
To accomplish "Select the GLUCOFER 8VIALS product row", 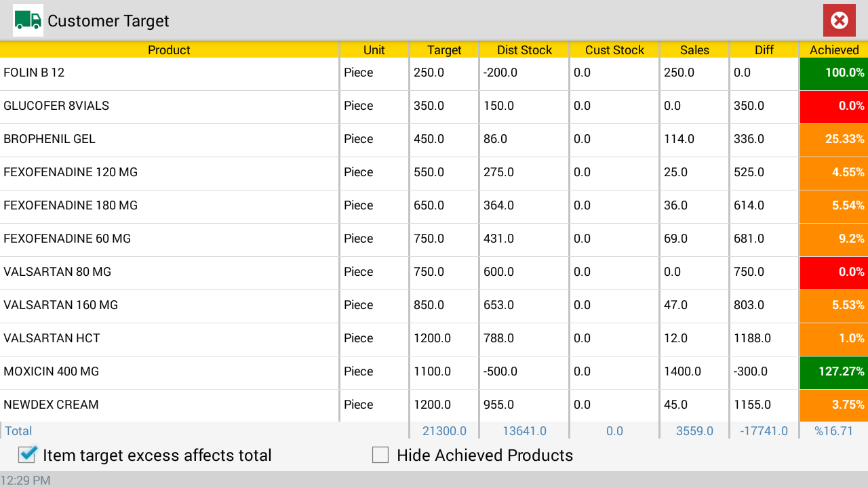I will click(x=434, y=107).
